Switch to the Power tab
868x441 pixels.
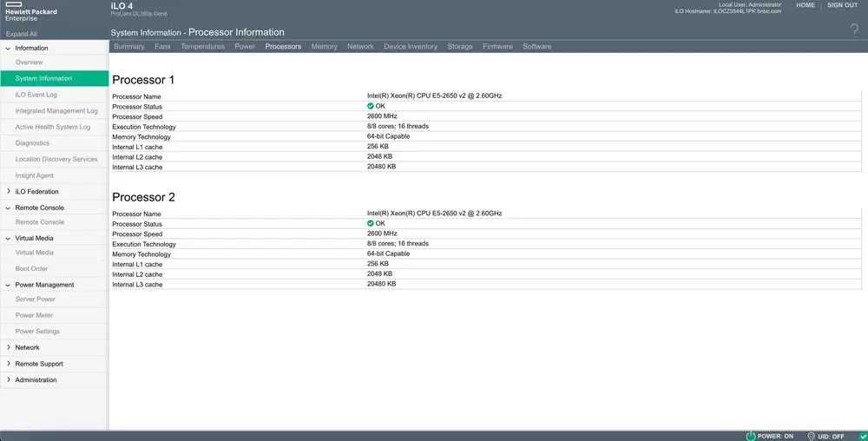[245, 47]
